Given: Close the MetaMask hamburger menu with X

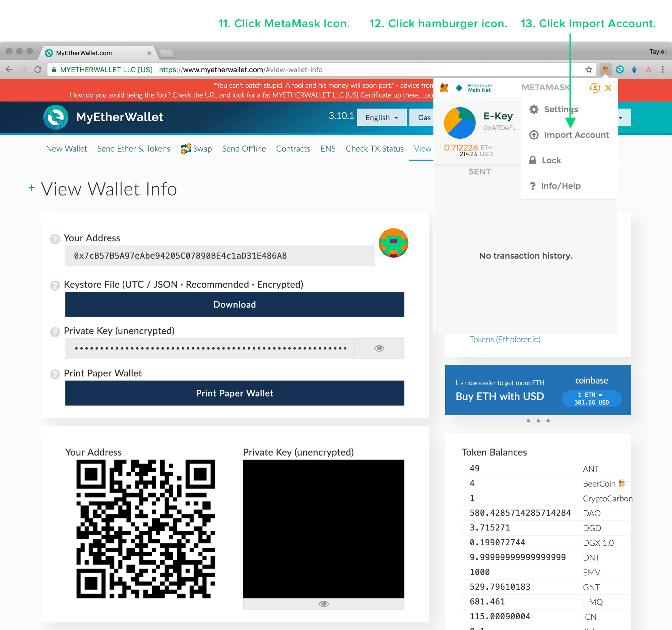Looking at the screenshot, I should [608, 88].
